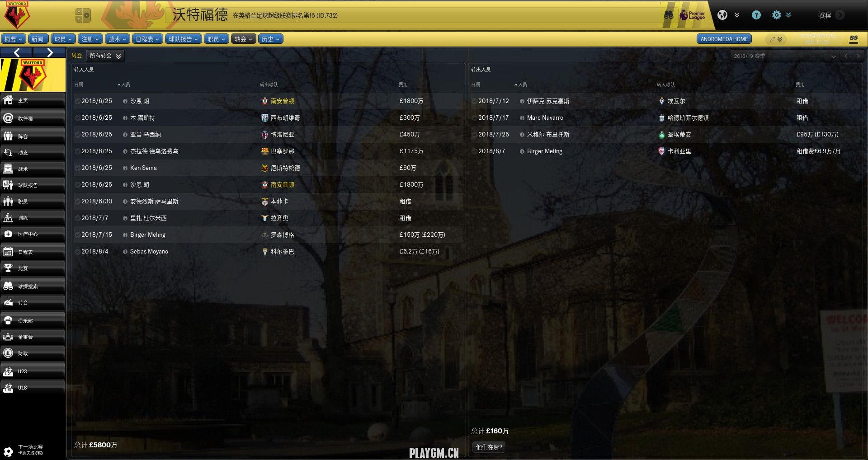Open the 新闻 news tab
Viewport: 868px width, 460px height.
click(38, 39)
